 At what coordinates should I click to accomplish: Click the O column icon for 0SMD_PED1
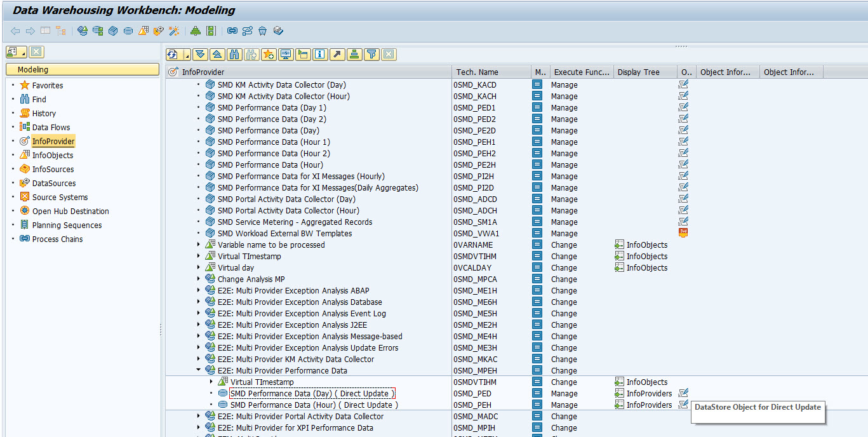[683, 107]
